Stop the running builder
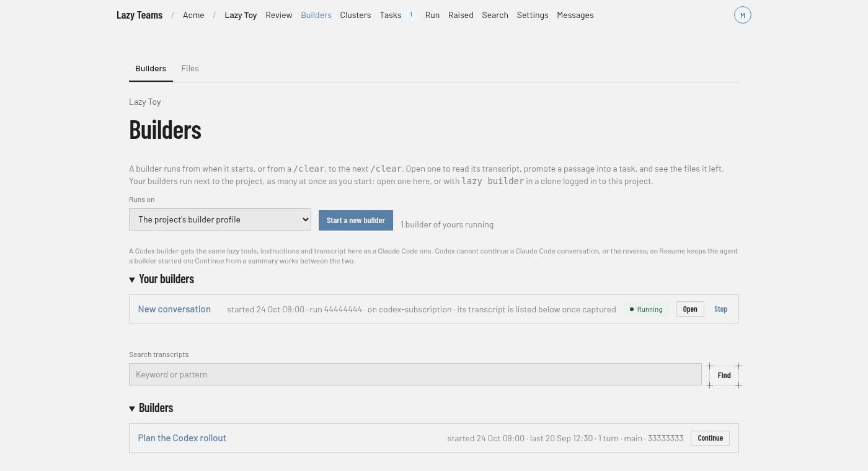 pyautogui.click(x=720, y=309)
